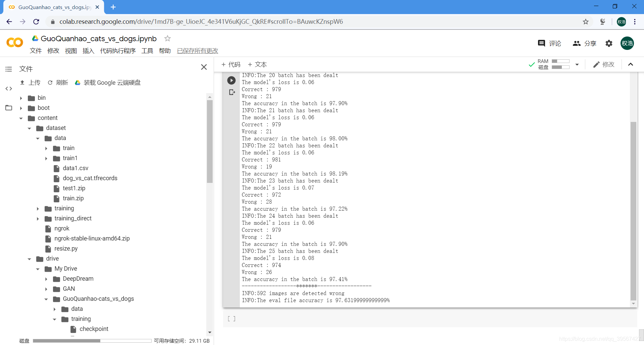Viewport: 644px width, 345px height.
Task: Select the resize.py file
Action: tap(66, 249)
